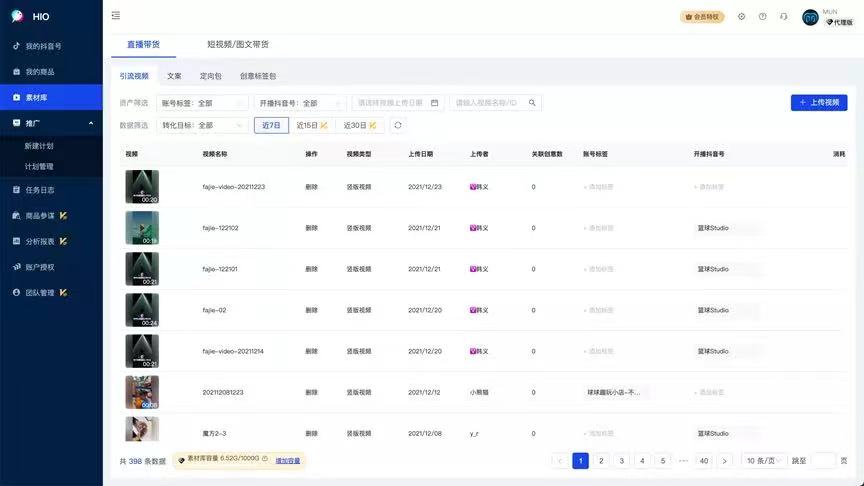
Task: Select the 定向包 sub-tab
Action: (x=210, y=76)
